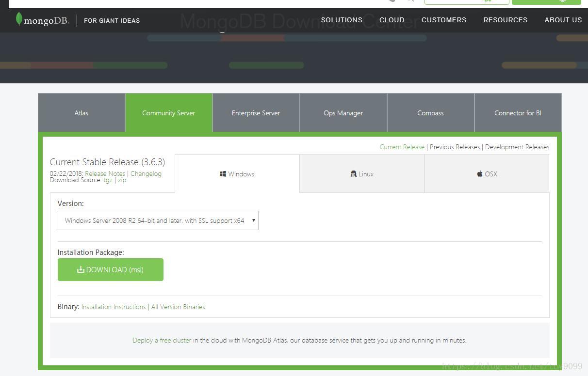The width and height of the screenshot is (588, 376).
Task: Open the Version dropdown
Action: [158, 220]
